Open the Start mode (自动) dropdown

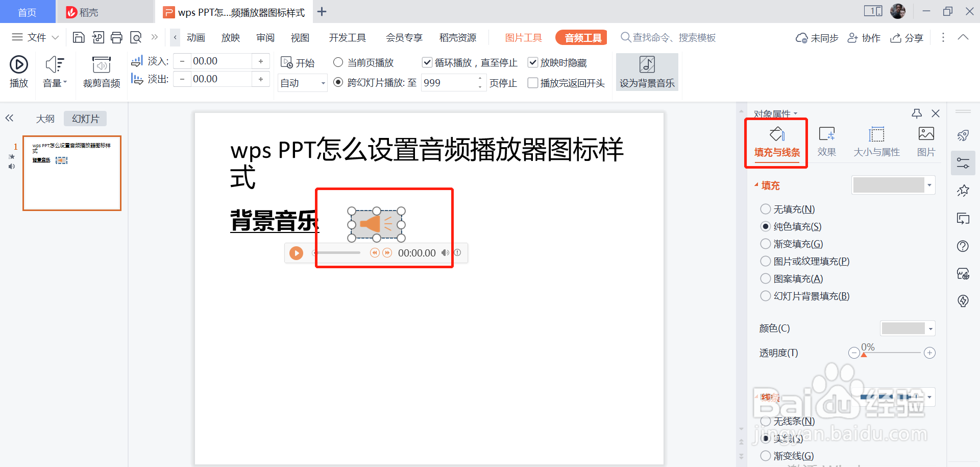tap(303, 83)
